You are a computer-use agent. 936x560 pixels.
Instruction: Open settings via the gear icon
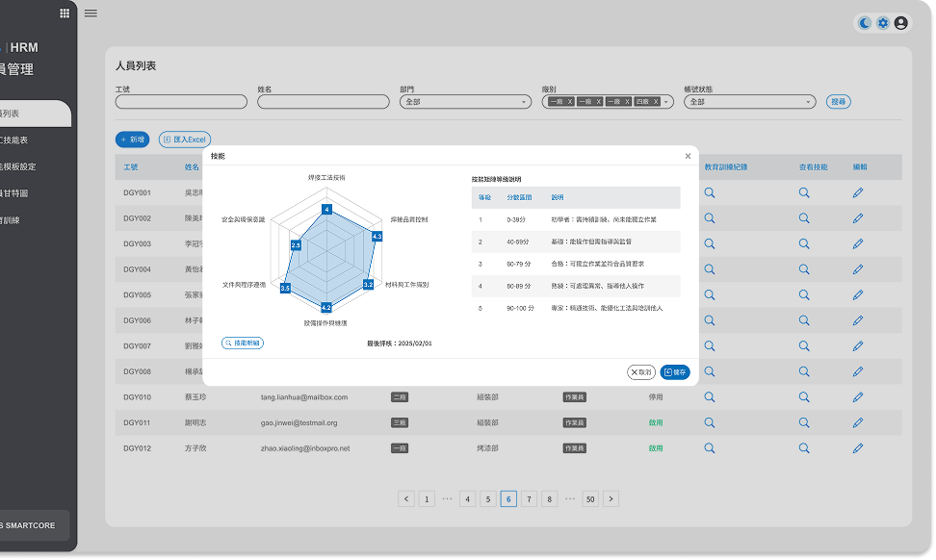point(883,23)
